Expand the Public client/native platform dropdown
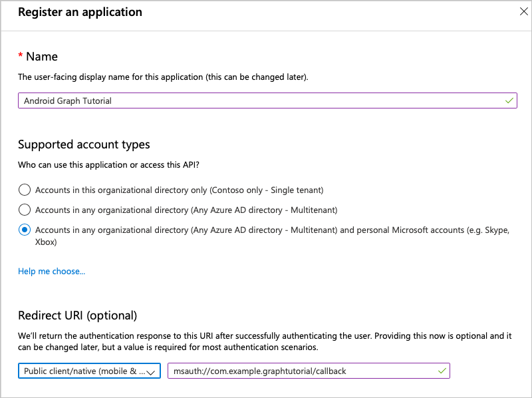Viewport: 532px width, 398px height. click(89, 371)
